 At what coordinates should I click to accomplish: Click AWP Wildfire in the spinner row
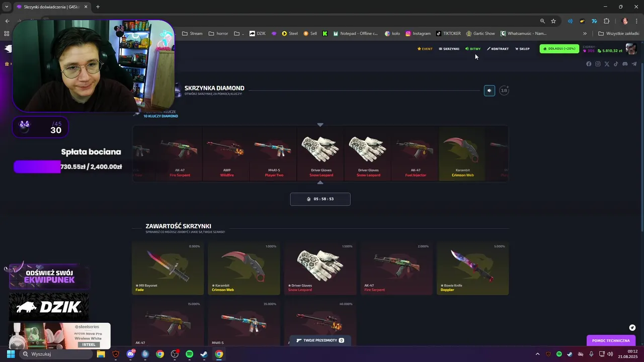(x=227, y=153)
